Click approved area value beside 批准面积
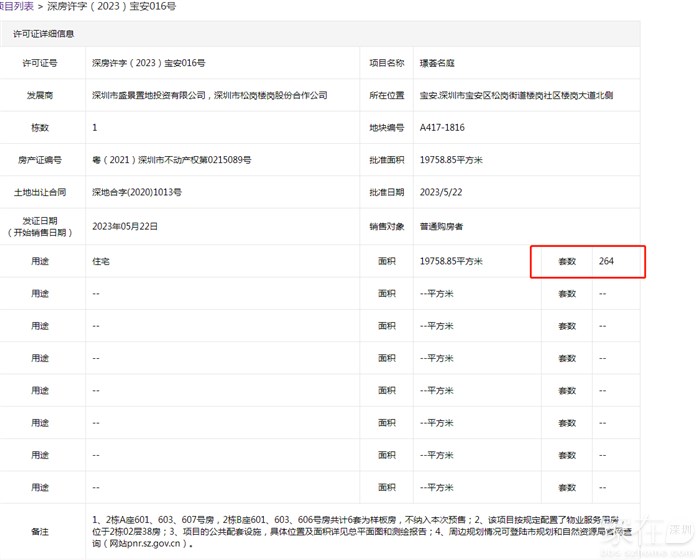Viewport: 700px width, 560px height. pos(452,160)
